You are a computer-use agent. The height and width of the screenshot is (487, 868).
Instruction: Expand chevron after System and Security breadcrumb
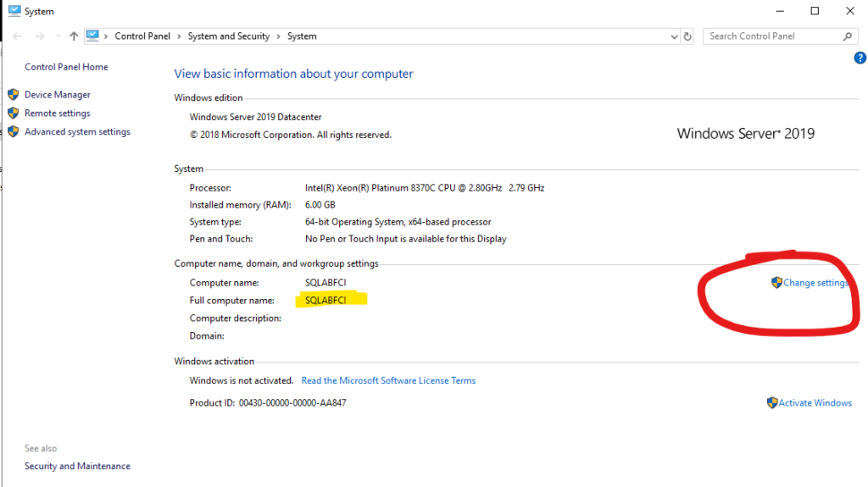pyautogui.click(x=278, y=36)
